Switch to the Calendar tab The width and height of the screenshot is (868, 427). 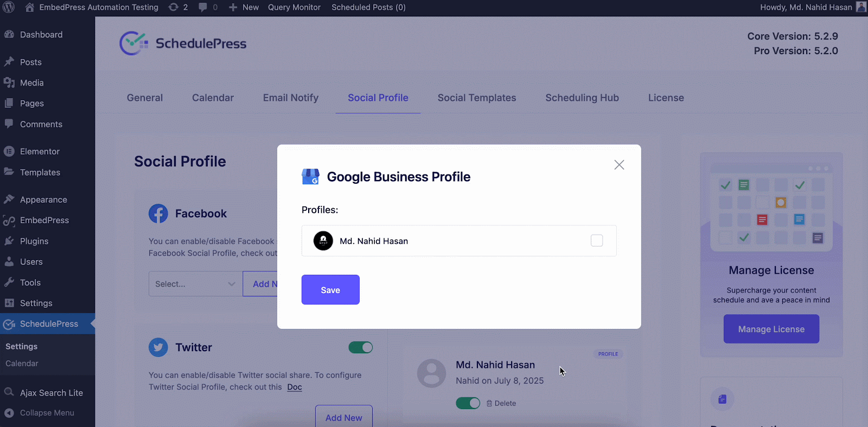[213, 98]
